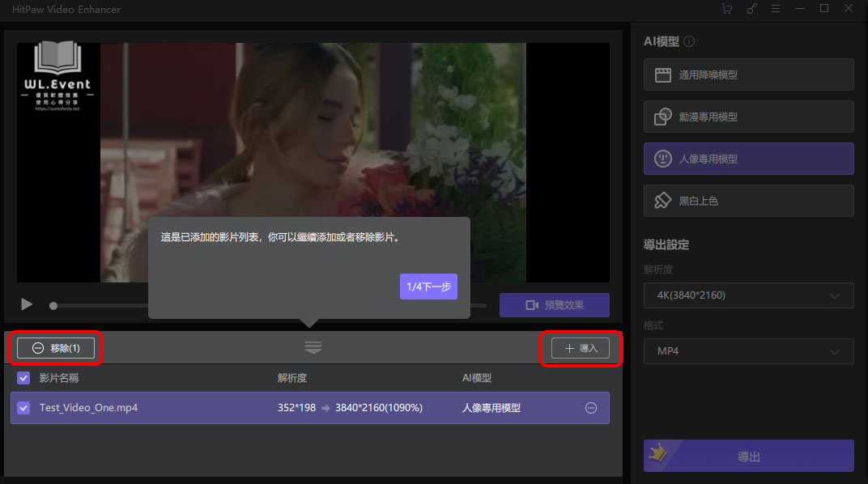Click the 人像專用模型 cell in video row

[x=491, y=408]
